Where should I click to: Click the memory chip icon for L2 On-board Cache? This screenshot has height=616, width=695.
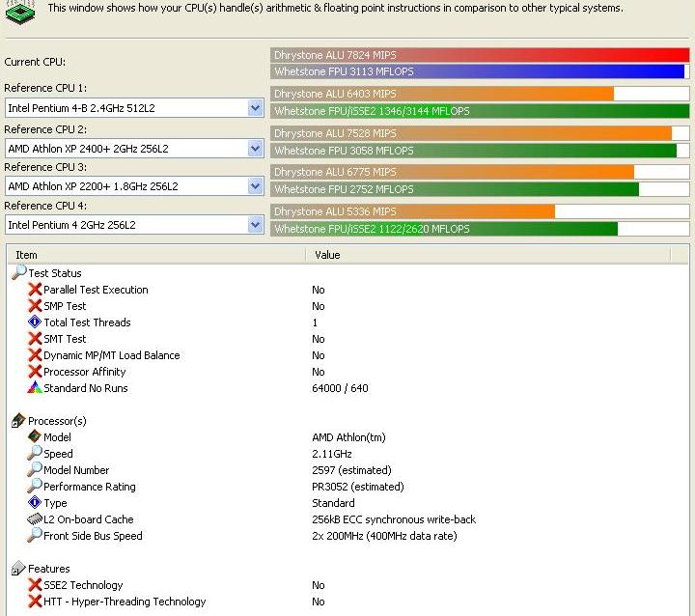tap(35, 518)
